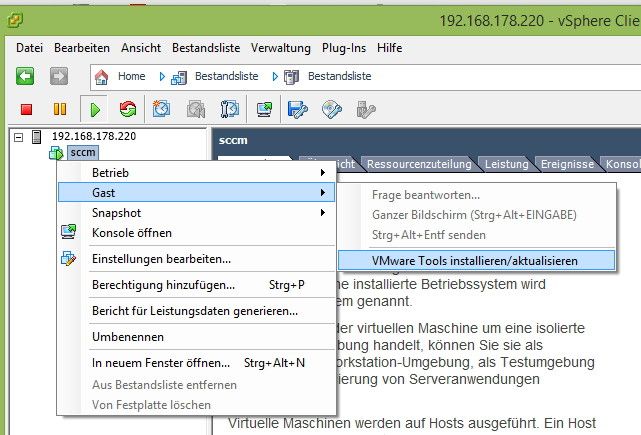Click VMware Tools installieren/aktualisieren
The image size is (641, 435).
476,260
